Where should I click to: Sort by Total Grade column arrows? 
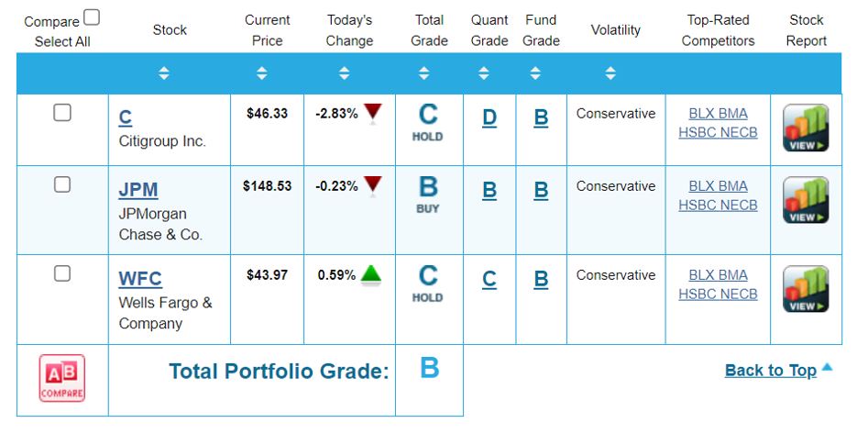(427, 73)
